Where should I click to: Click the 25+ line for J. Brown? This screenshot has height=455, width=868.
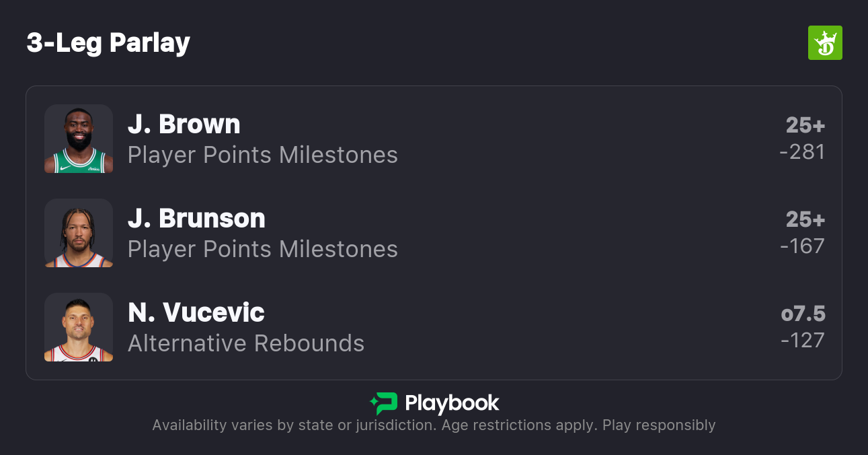pos(805,125)
